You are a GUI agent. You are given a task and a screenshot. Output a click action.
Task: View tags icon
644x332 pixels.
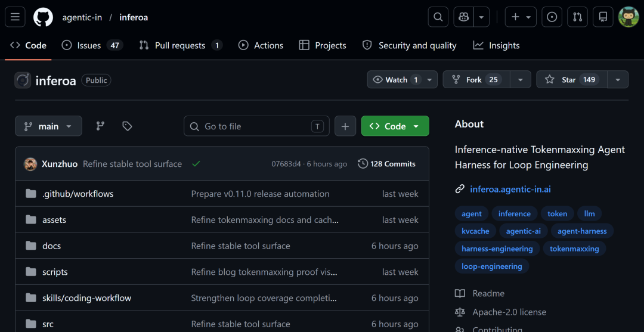click(128, 126)
